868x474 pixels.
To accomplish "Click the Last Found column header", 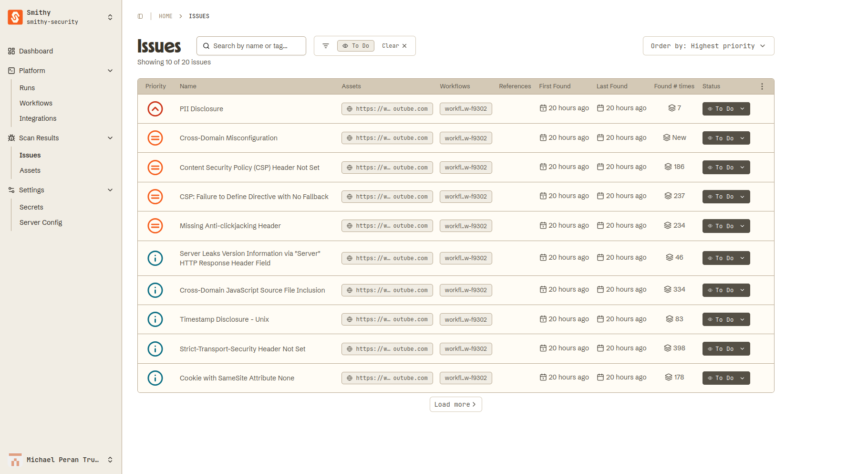I will (612, 86).
